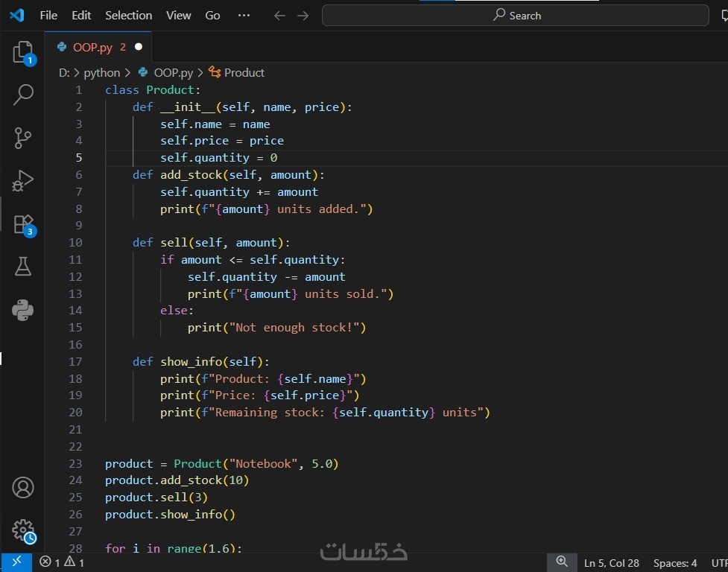The width and height of the screenshot is (728, 572).
Task: Open the Source Control view
Action: pyautogui.click(x=23, y=138)
